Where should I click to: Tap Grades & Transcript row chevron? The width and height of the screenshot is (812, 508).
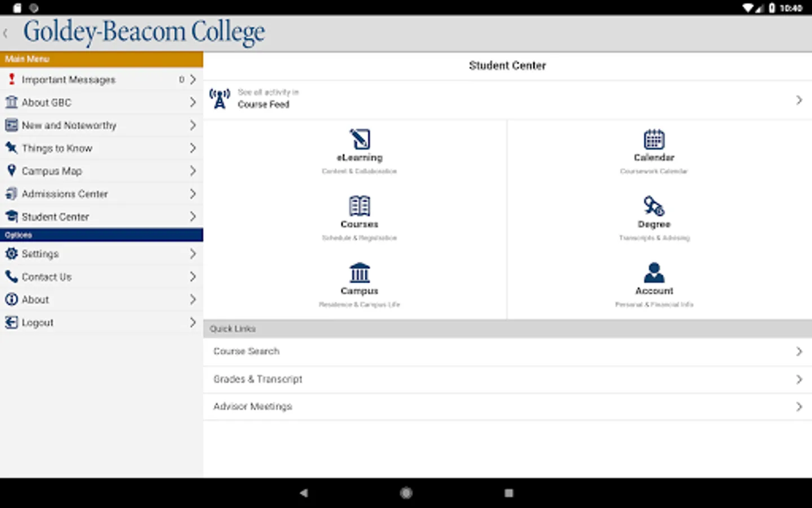point(799,379)
